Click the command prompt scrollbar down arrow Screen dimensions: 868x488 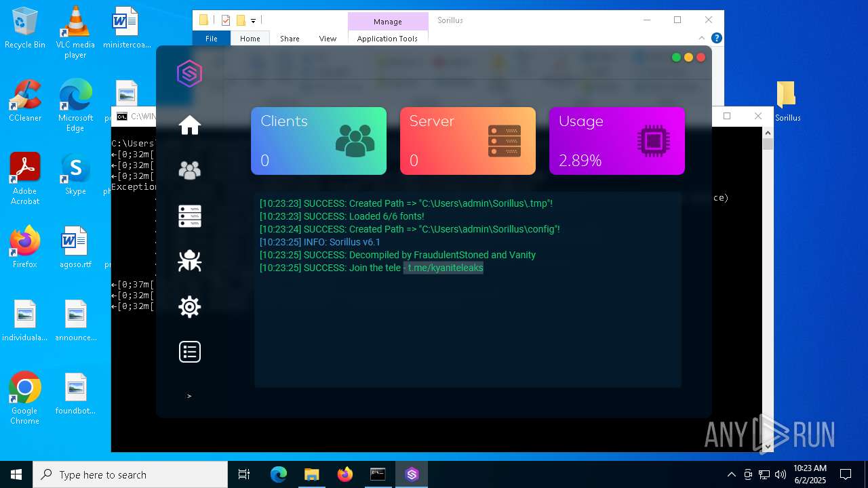pyautogui.click(x=768, y=446)
